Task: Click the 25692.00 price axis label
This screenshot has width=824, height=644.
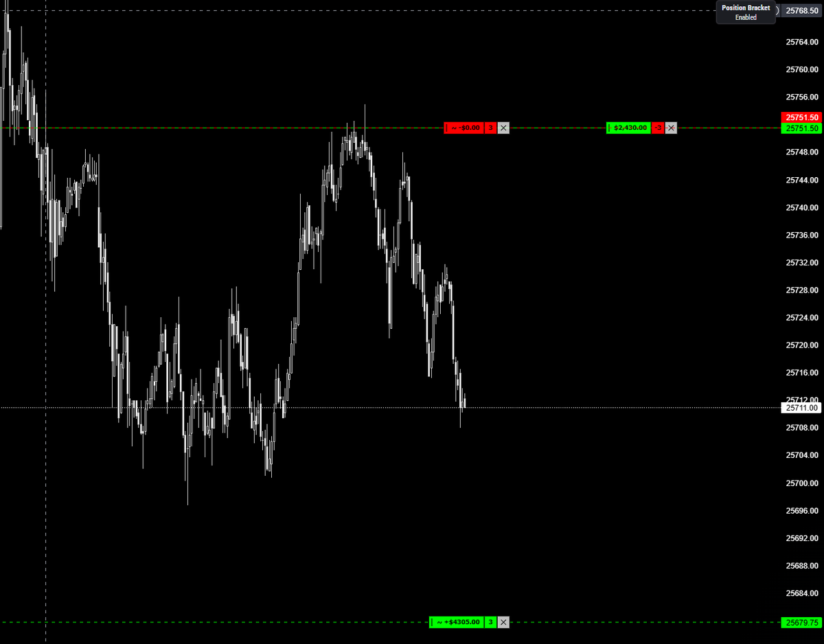Action: click(801, 538)
